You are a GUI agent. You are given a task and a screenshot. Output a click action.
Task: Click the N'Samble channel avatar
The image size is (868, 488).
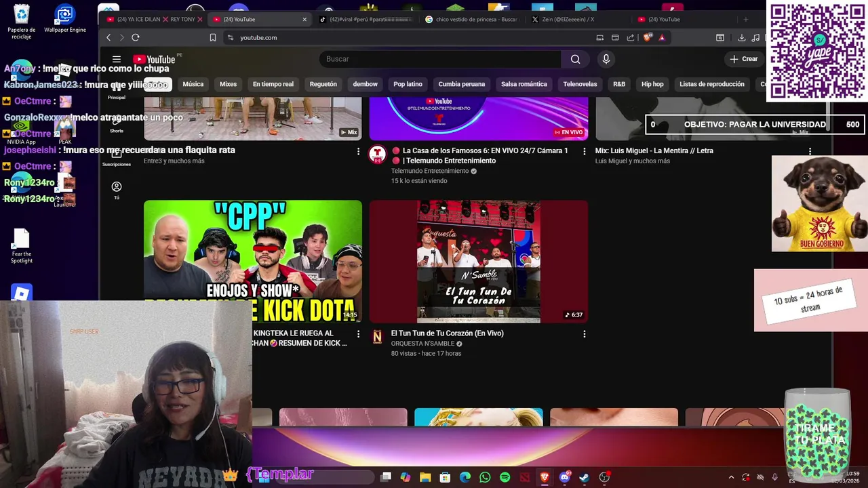click(x=377, y=337)
